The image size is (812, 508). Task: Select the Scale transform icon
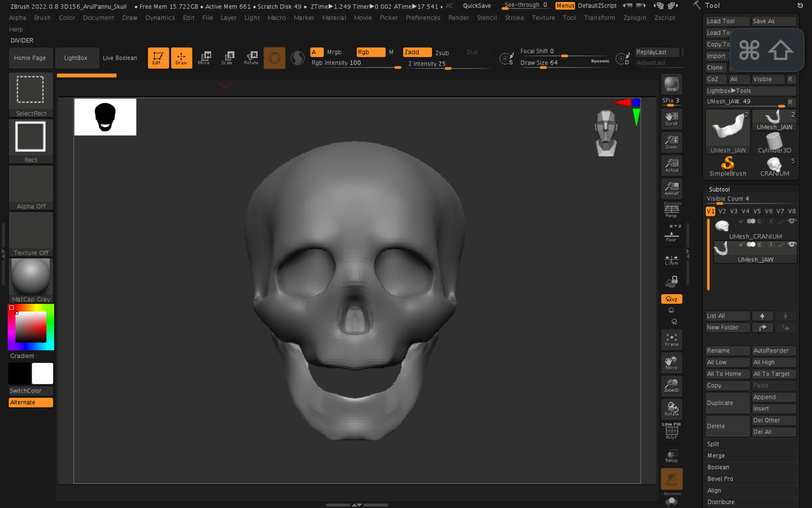click(227, 58)
